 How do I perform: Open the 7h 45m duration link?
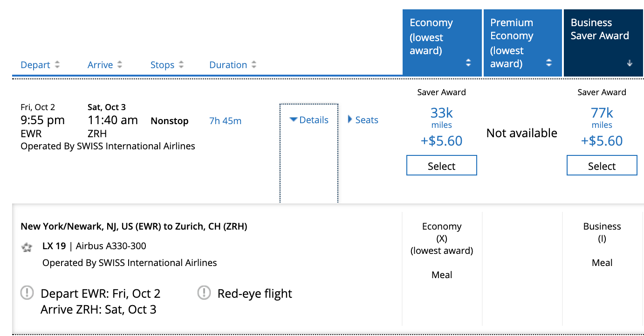tap(226, 121)
